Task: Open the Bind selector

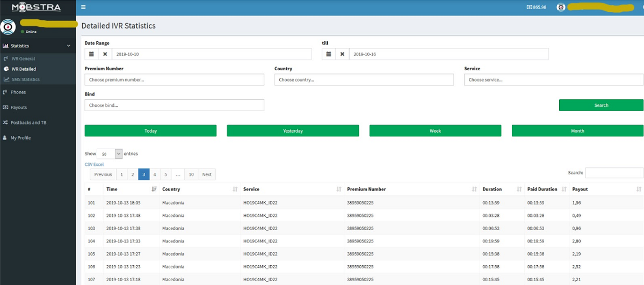Action: (x=174, y=105)
